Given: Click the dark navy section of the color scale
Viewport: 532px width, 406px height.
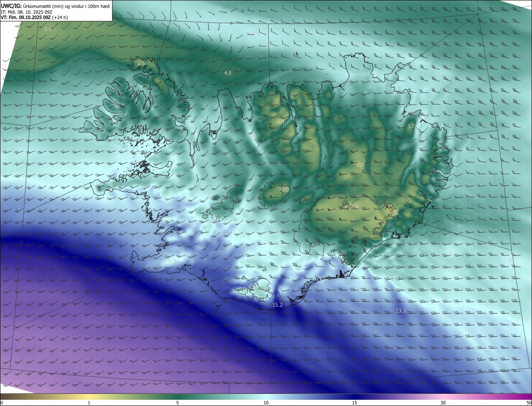Looking at the screenshot, I should click(x=355, y=396).
